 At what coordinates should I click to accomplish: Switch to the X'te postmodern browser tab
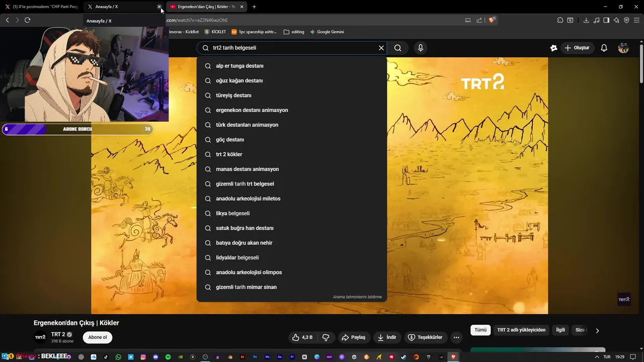(41, 7)
